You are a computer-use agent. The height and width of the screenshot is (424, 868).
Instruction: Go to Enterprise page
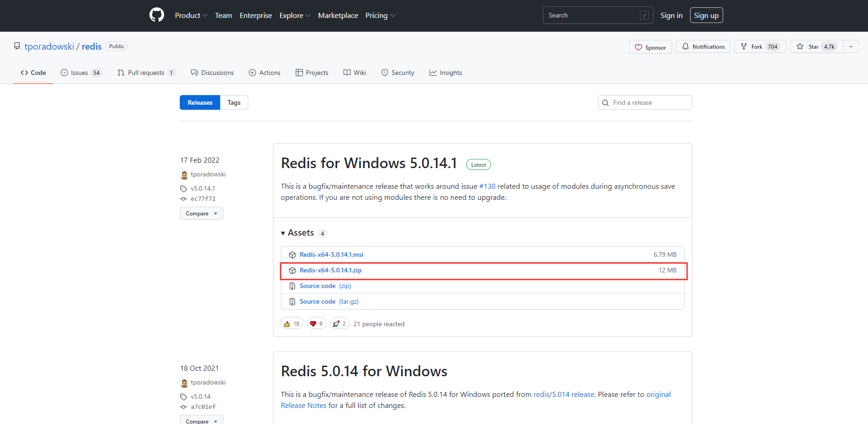click(256, 16)
